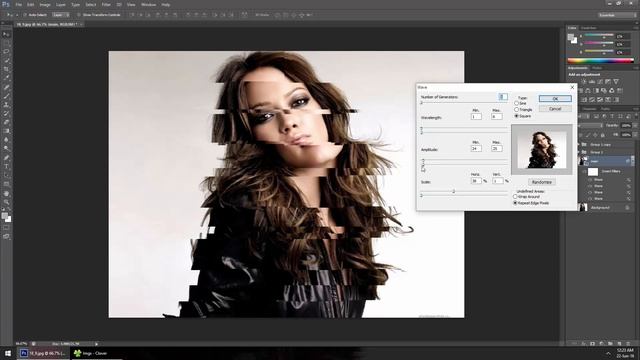Click Cancel in the Wave dialog

coord(555,109)
